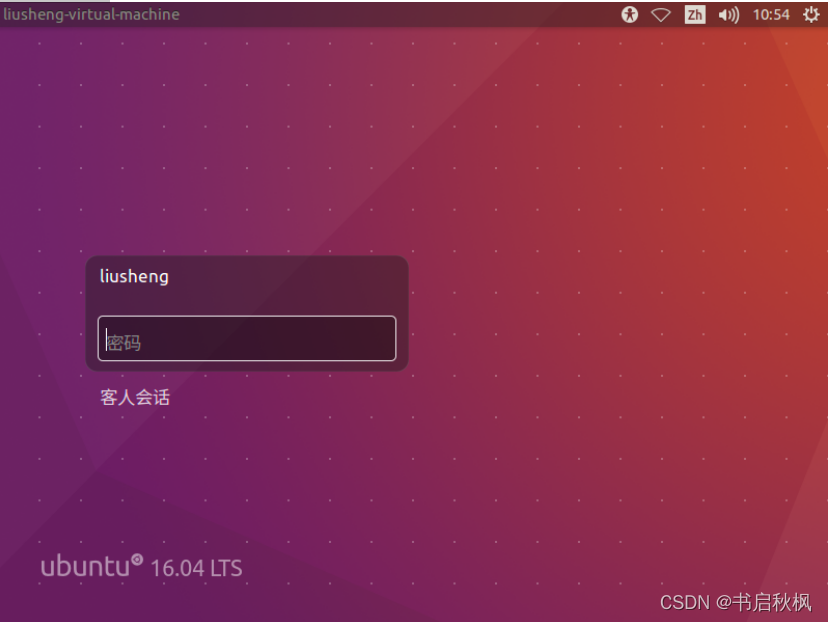Open the sound volume indicator

point(729,15)
